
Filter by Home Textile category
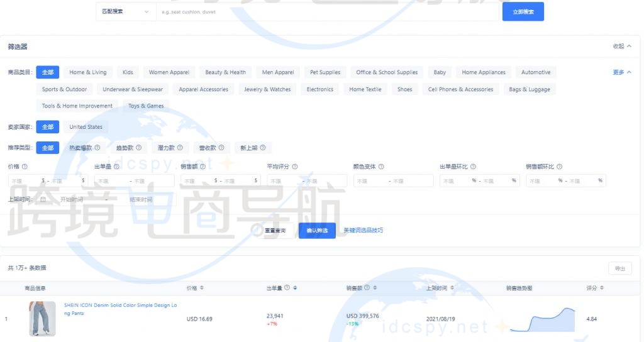click(x=365, y=89)
